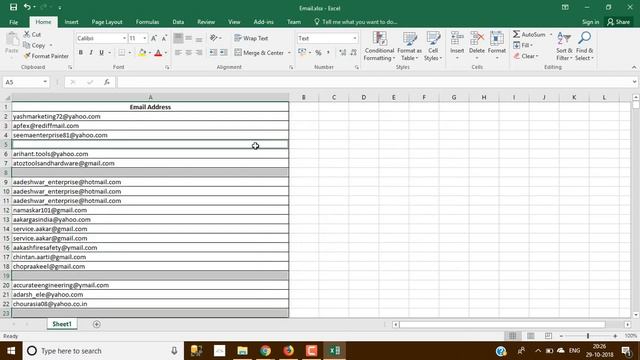Click the Windows Start button
Viewport: 640px width, 360px height.
click(x=11, y=351)
